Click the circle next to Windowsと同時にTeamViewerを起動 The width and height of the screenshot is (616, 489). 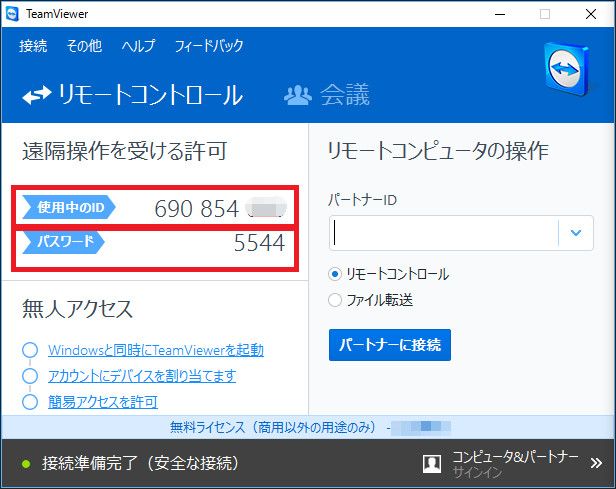[x=30, y=350]
